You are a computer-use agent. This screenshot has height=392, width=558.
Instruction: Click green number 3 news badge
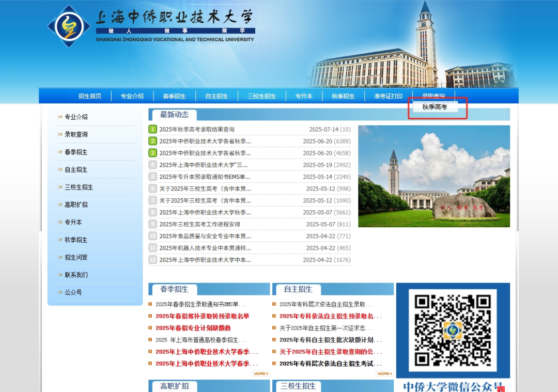pyautogui.click(x=152, y=153)
